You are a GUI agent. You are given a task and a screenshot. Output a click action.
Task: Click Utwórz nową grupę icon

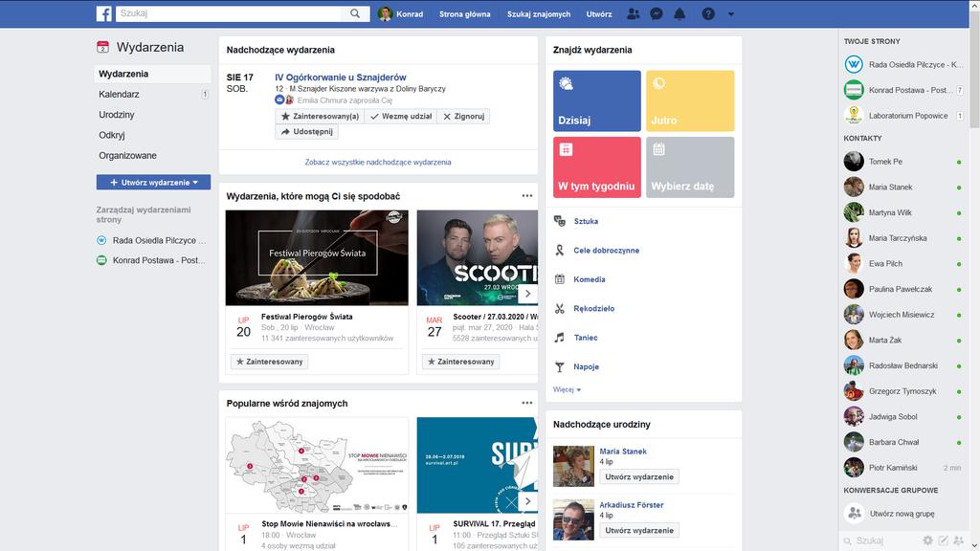[854, 514]
